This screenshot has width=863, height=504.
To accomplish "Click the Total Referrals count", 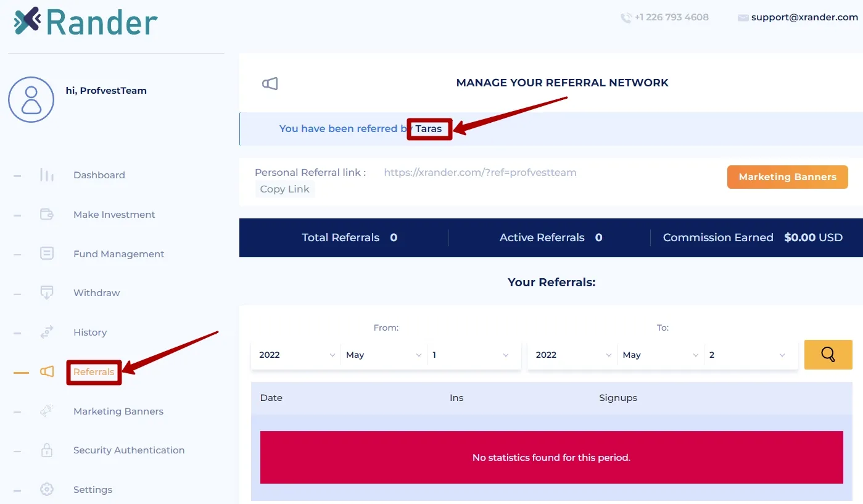I will point(394,238).
